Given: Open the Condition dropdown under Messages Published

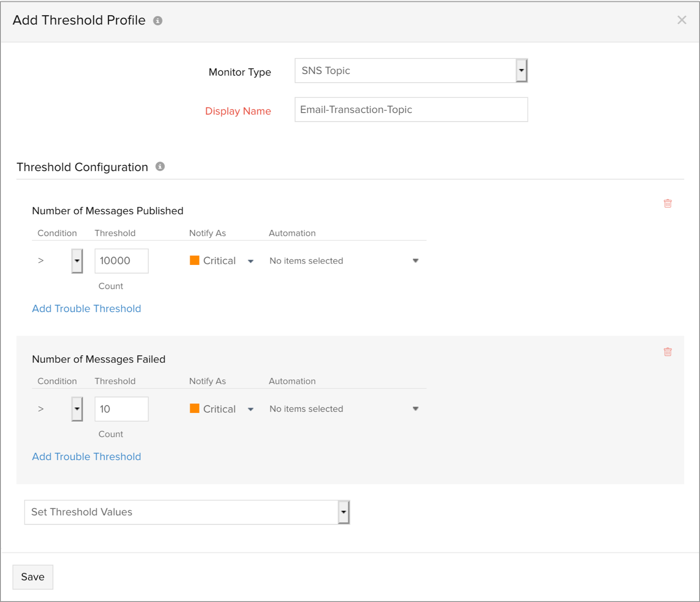Looking at the screenshot, I should click(77, 261).
